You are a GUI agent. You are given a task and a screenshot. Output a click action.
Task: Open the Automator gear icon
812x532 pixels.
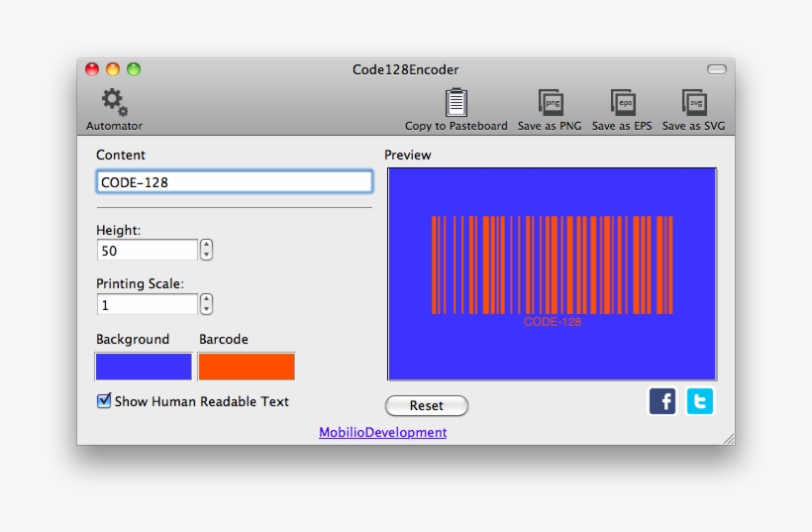point(115,102)
